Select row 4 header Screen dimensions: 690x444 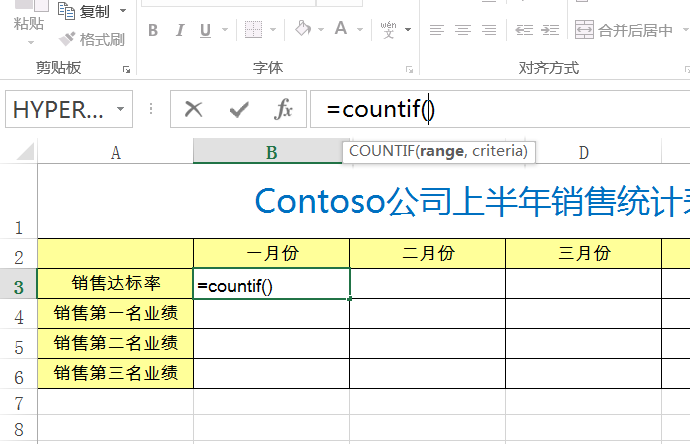pos(18,314)
